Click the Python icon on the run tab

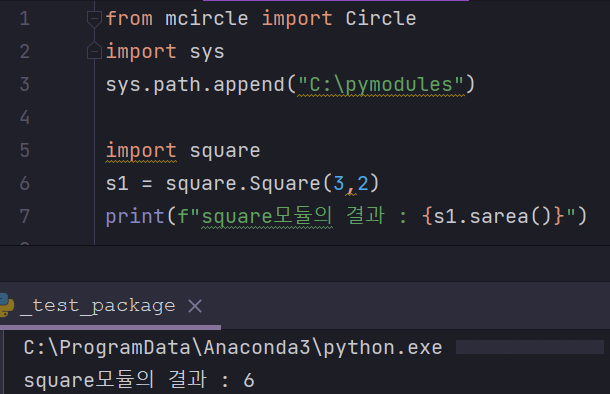pos(6,305)
